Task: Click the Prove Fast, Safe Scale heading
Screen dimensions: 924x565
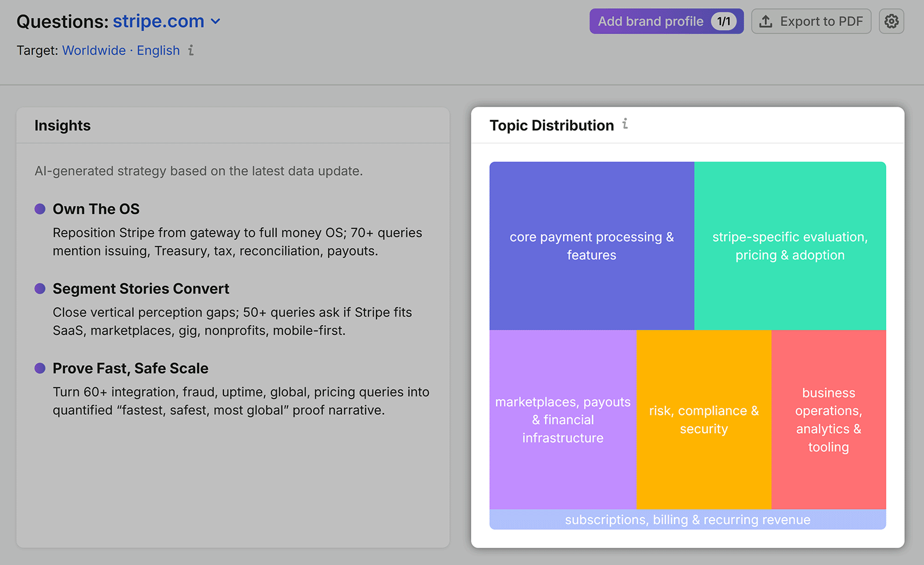Action: click(131, 369)
